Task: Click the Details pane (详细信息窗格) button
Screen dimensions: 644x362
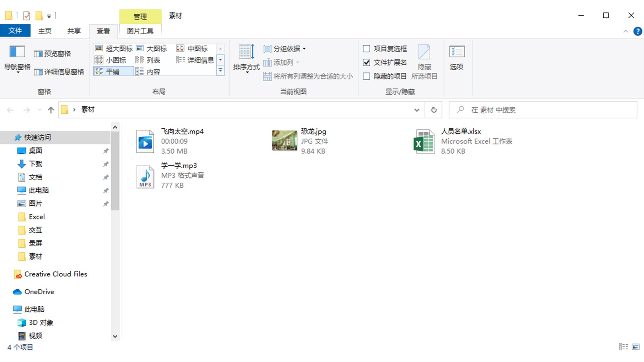Action: click(x=59, y=72)
